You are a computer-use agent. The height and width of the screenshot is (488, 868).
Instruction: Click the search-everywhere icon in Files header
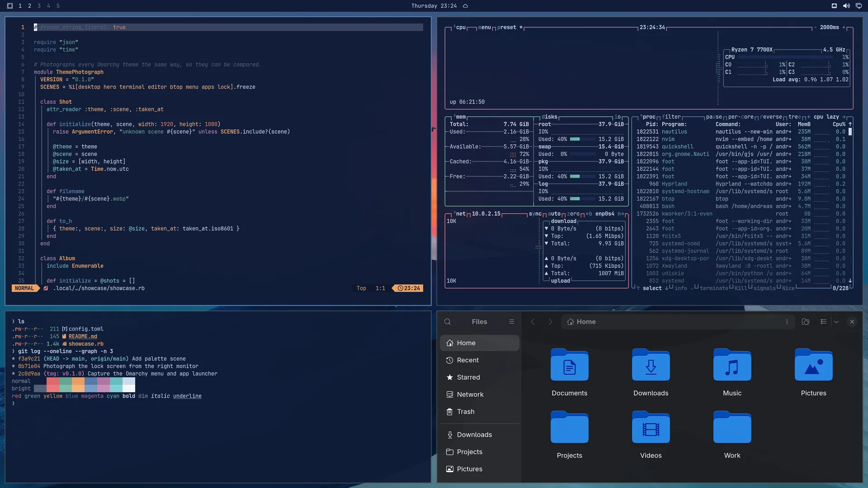[x=806, y=322]
